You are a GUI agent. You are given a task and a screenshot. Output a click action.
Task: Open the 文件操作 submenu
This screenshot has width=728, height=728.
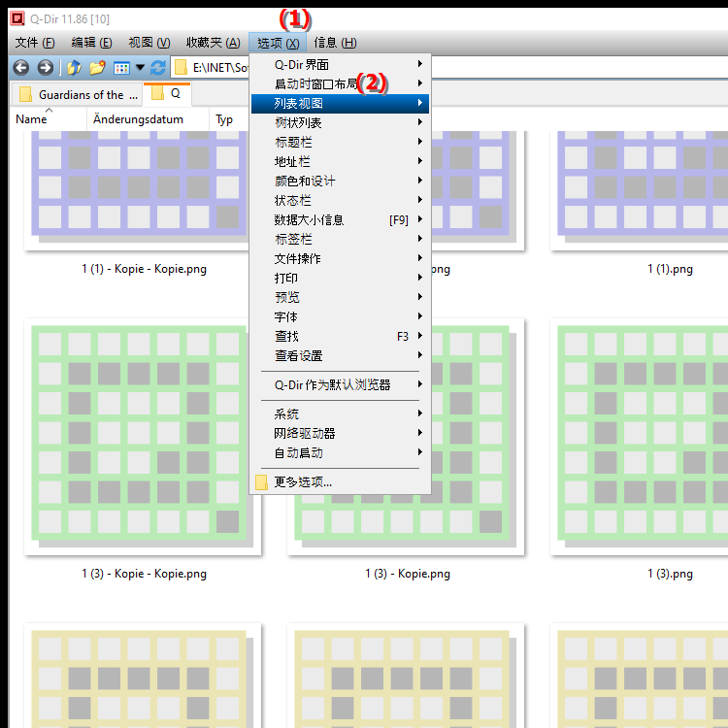(x=340, y=258)
